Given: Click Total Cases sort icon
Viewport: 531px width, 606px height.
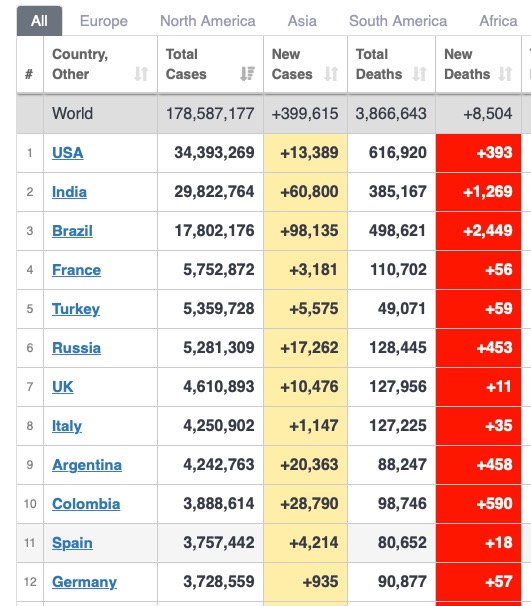Looking at the screenshot, I should point(247,74).
